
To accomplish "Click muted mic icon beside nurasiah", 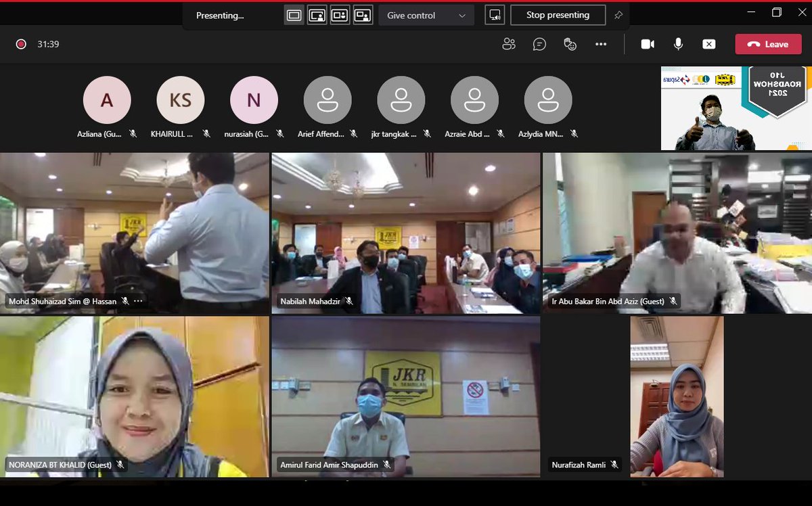I will 280,134.
